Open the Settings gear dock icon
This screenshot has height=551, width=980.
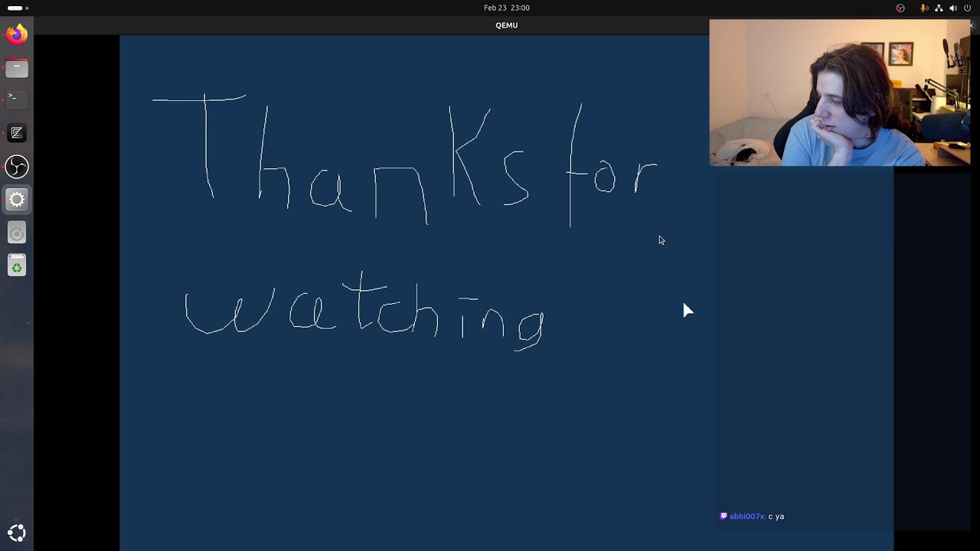point(17,200)
